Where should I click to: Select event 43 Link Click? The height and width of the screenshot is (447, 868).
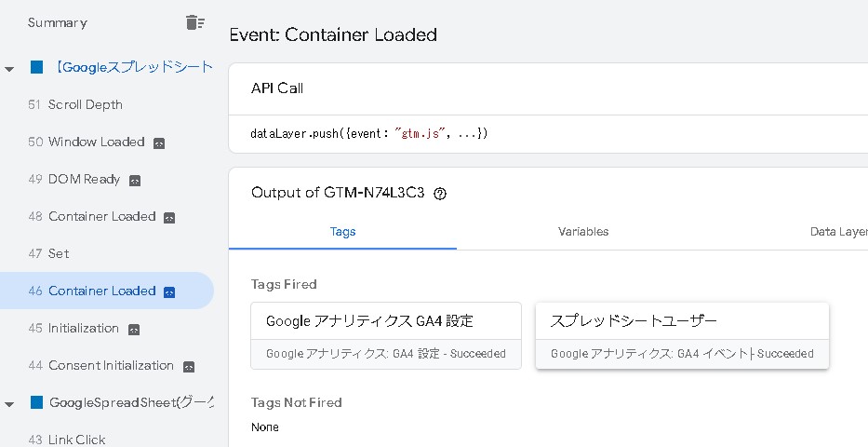point(76,440)
